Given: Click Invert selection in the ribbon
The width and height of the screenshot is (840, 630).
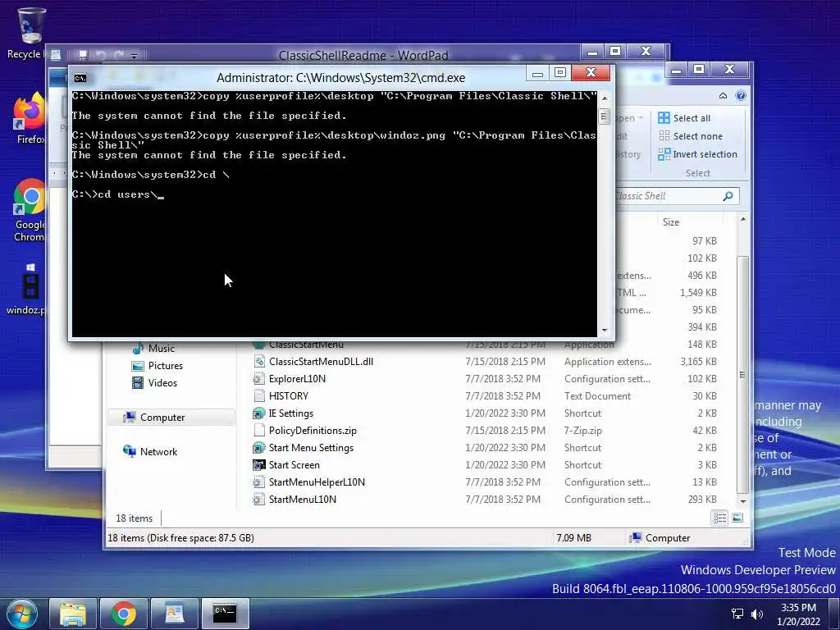Looking at the screenshot, I should (x=697, y=154).
